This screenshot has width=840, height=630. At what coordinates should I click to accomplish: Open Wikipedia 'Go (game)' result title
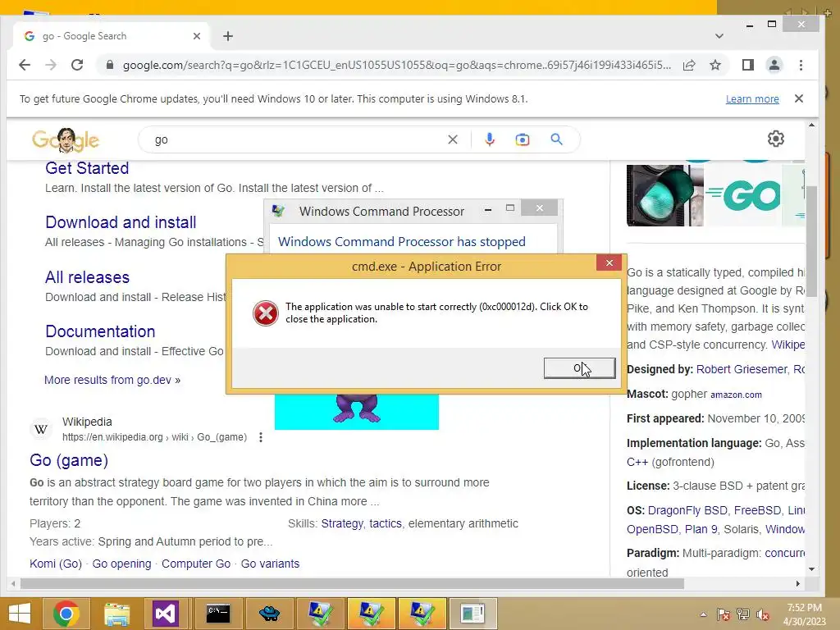coord(69,460)
